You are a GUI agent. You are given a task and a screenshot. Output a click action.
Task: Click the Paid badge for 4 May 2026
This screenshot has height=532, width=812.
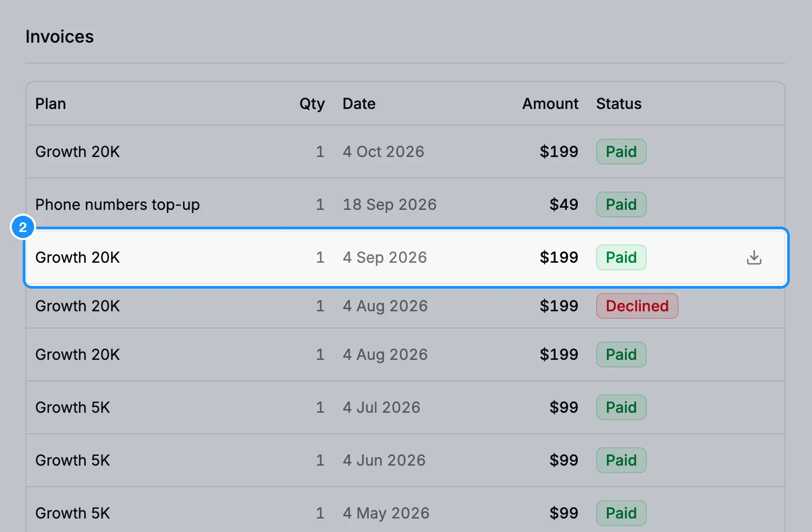coord(621,513)
